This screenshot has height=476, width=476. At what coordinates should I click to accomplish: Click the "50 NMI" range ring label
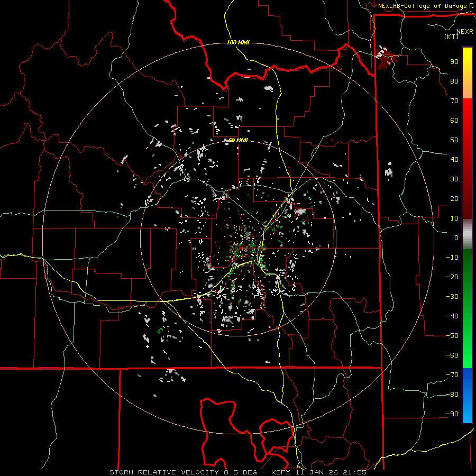point(238,140)
